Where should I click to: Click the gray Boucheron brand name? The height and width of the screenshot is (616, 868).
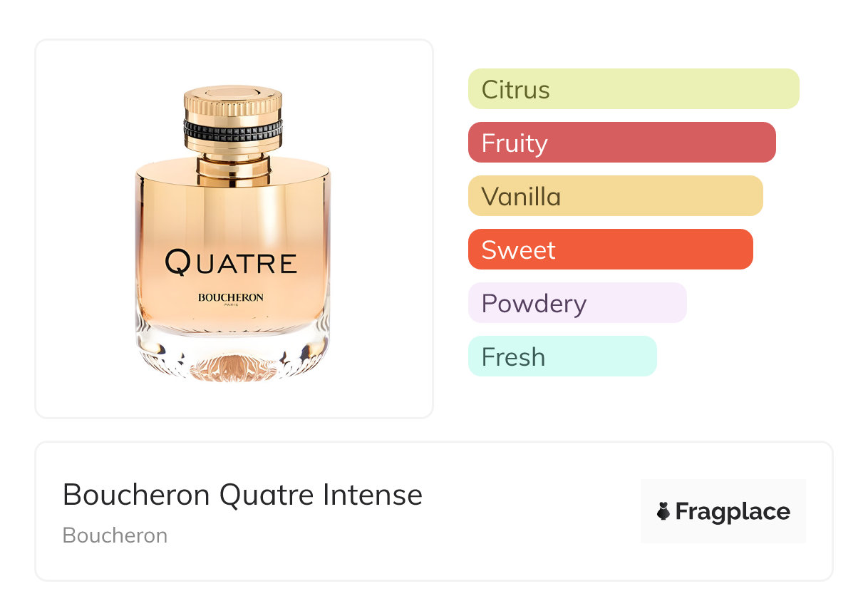click(x=115, y=535)
